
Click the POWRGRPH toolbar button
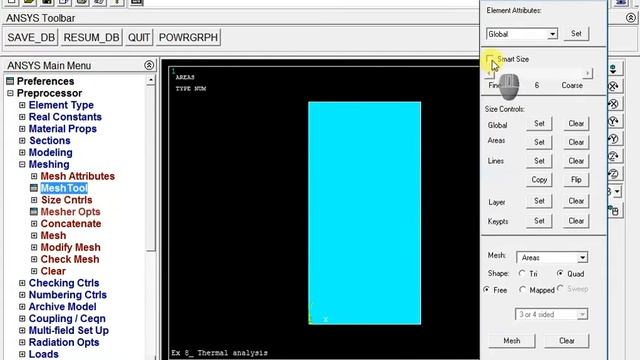[188, 37]
